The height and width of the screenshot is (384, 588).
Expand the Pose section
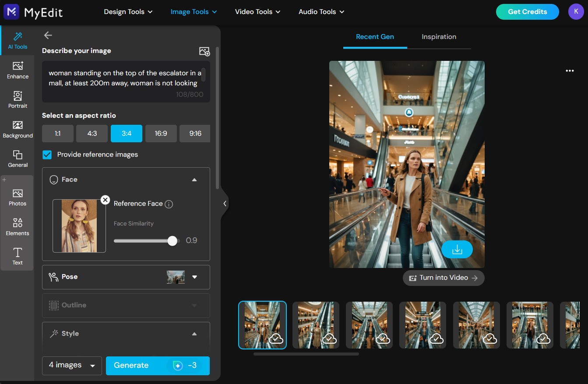click(x=194, y=277)
